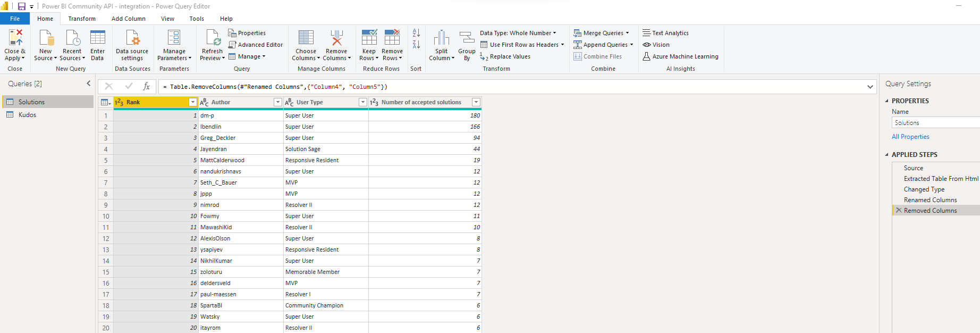Sort descending with Z-A icon

click(x=416, y=45)
